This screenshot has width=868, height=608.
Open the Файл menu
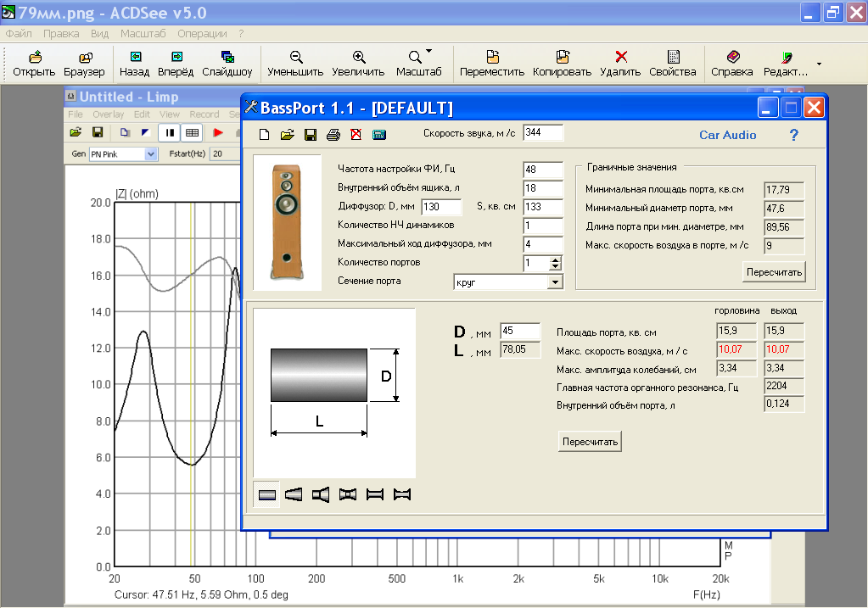pos(19,34)
